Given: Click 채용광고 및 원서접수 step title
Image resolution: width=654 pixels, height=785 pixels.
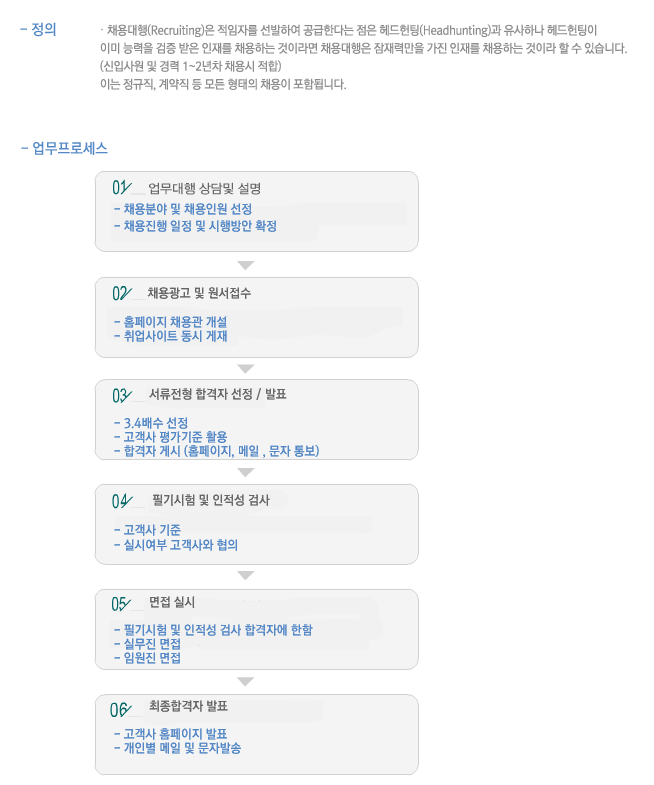Looking at the screenshot, I should pos(199,293).
